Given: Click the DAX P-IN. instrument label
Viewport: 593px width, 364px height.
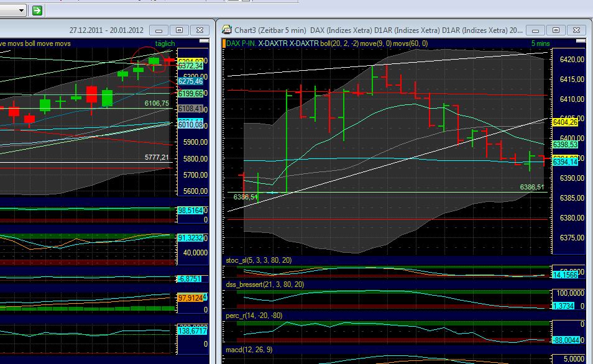Looking at the screenshot, I should click(242, 43).
